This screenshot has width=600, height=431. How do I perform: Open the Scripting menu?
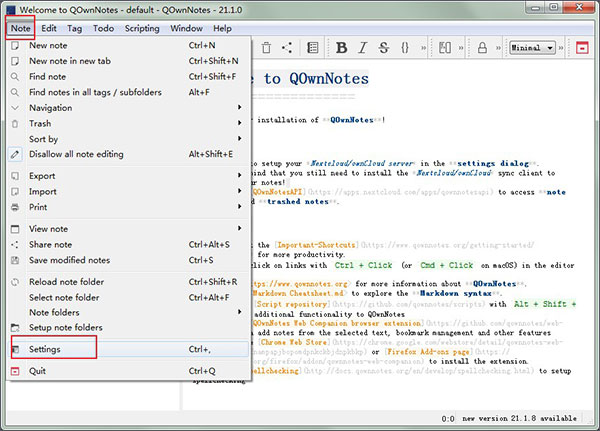tap(141, 28)
